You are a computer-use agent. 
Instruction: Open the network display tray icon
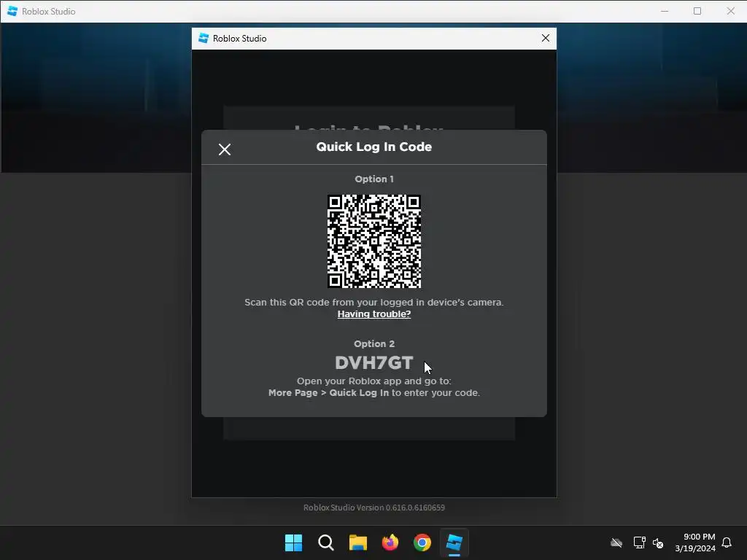[639, 542]
